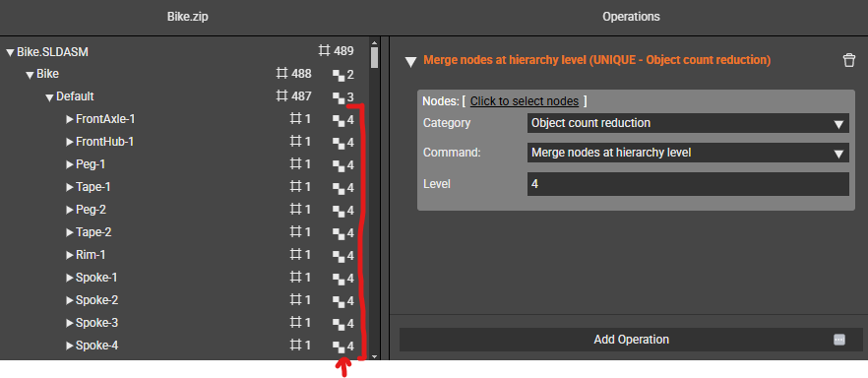
Task: Expand the Spoke-2 node
Action: point(70,300)
